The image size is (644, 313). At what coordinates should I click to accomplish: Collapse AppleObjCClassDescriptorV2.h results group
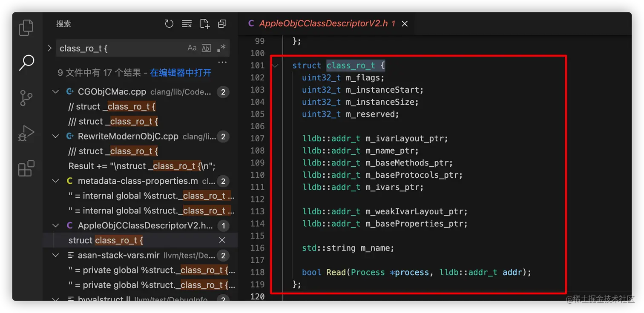tap(56, 225)
